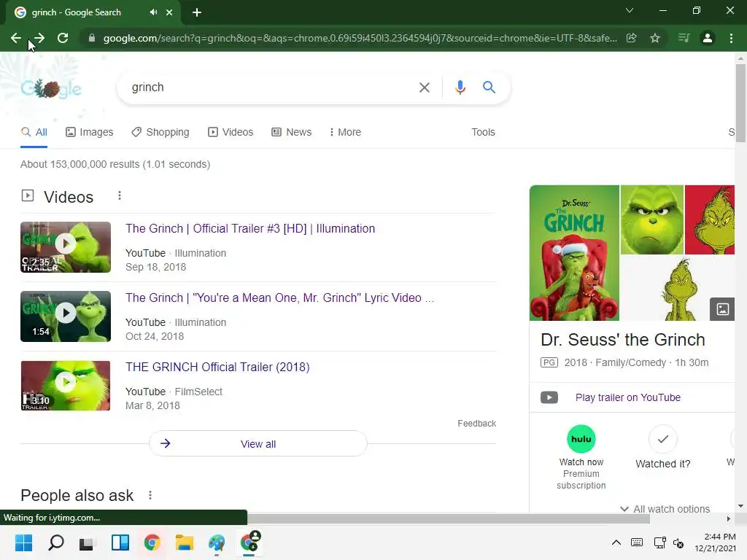
Task: Search by voice with the microphone icon
Action: (x=460, y=87)
